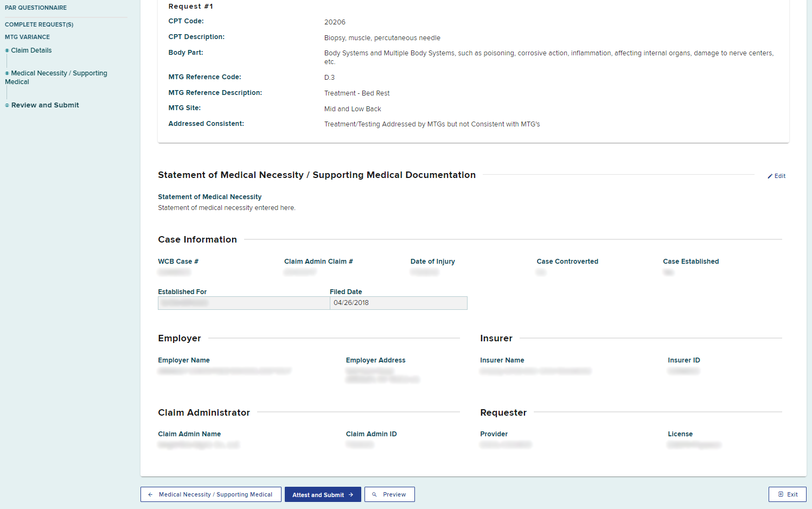
Task: Click the step bullet beside Medical Necessity in sidebar
Action: coord(7,73)
